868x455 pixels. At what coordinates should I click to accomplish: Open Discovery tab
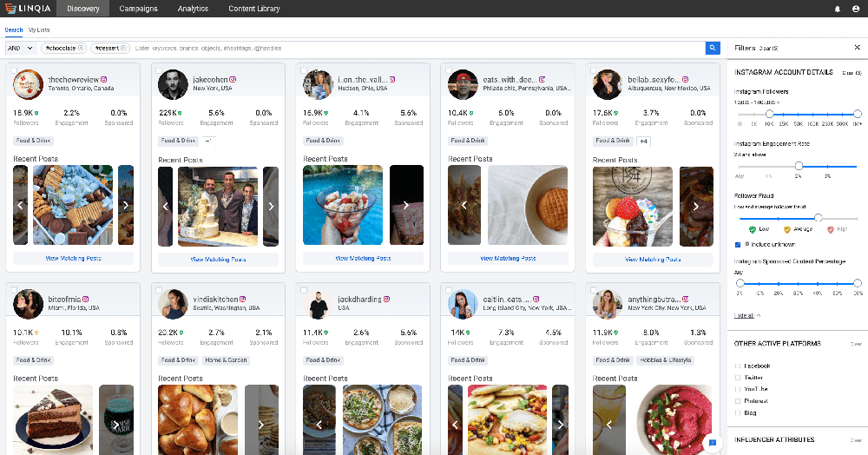point(83,9)
